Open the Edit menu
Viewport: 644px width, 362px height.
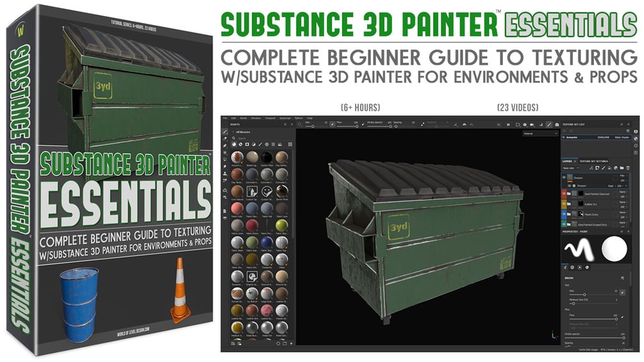click(x=233, y=118)
